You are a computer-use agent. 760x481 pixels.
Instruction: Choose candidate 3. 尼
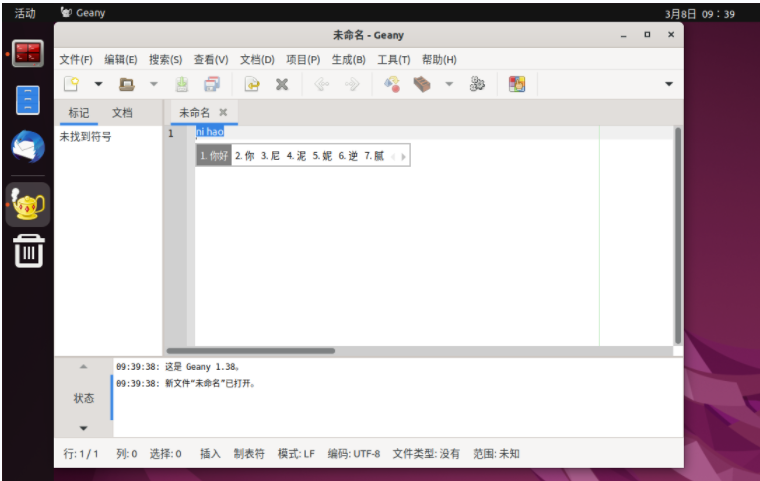pos(270,156)
